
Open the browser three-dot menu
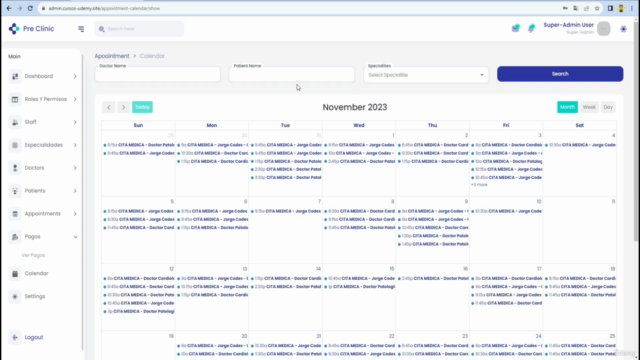[631, 8]
